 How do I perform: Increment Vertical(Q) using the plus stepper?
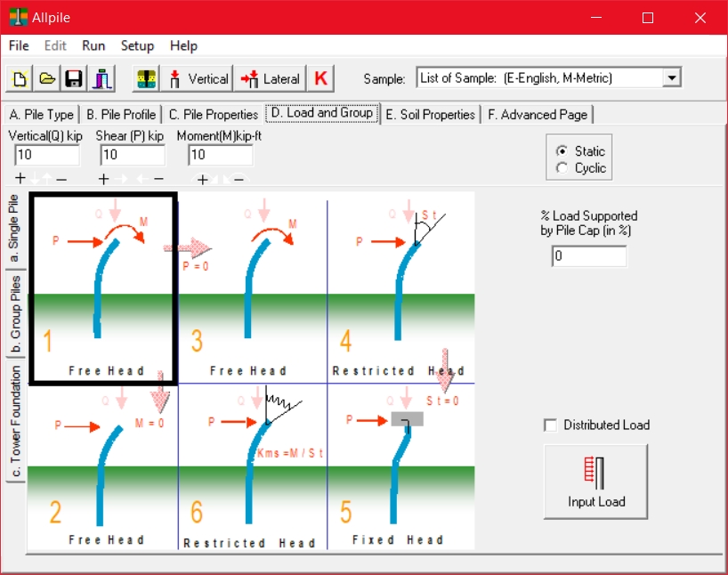20,178
